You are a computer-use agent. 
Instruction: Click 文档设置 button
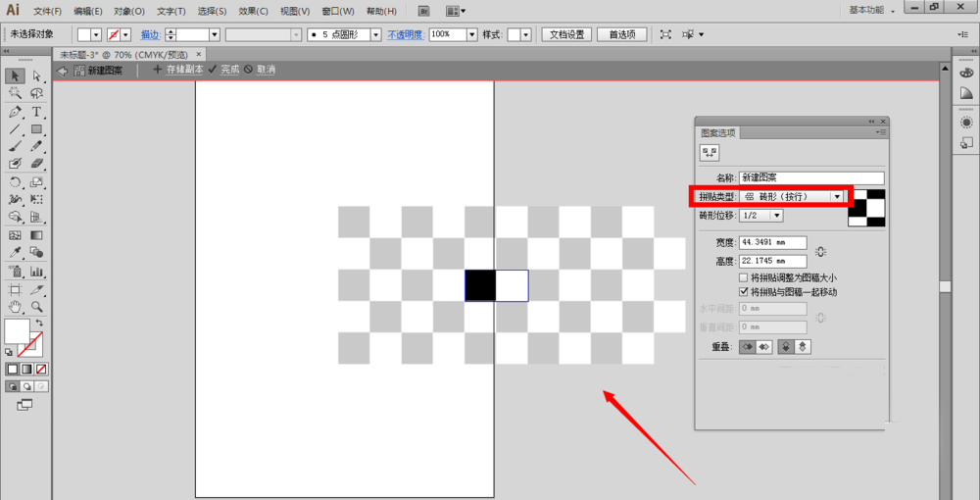(566, 34)
